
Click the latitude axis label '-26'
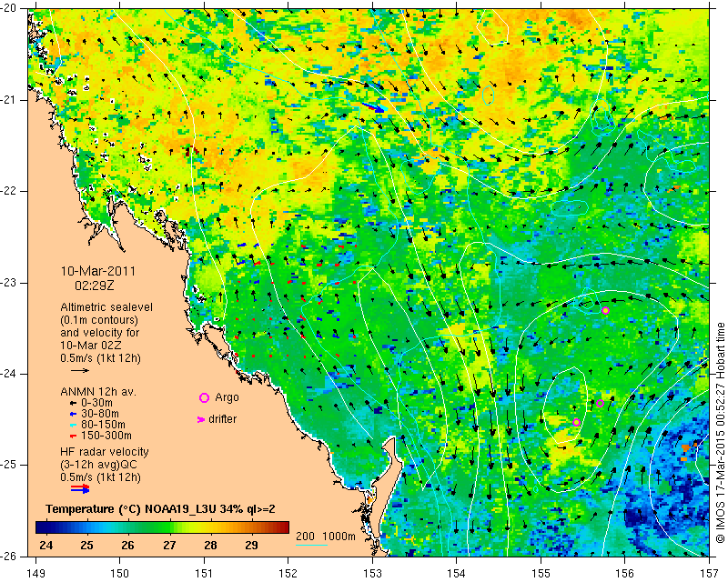pyautogui.click(x=10, y=556)
